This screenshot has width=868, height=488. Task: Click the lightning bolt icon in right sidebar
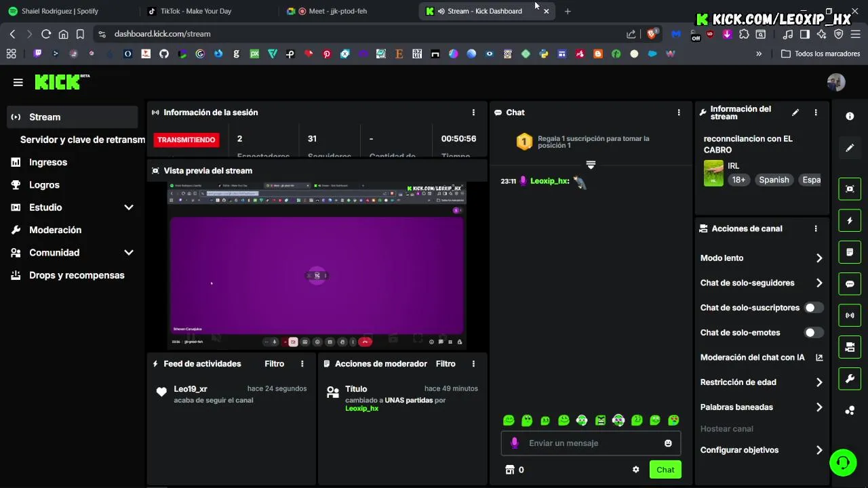(x=850, y=221)
